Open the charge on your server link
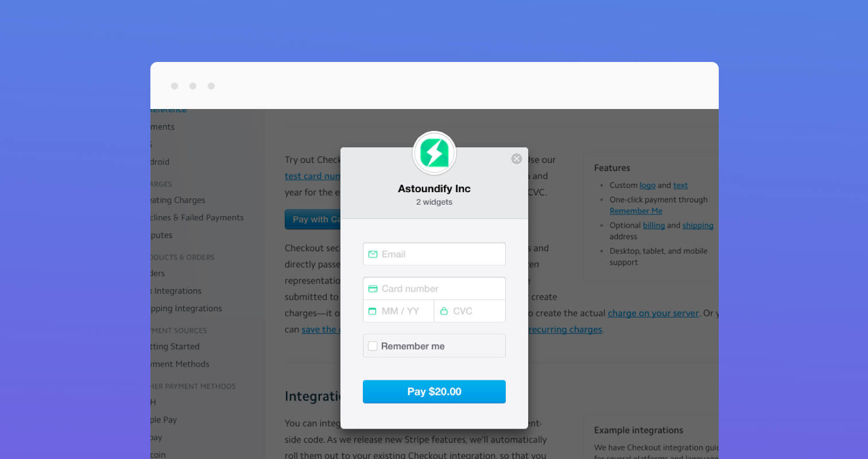The image size is (868, 459). click(x=653, y=313)
